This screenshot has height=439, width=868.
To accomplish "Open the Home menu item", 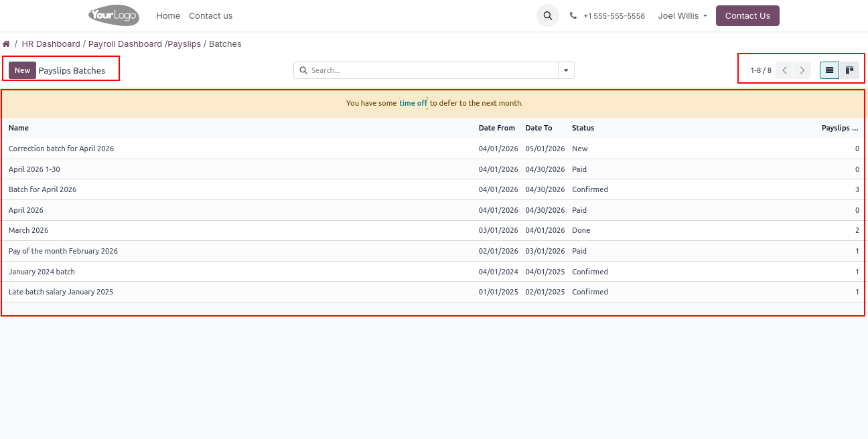I will (x=168, y=16).
